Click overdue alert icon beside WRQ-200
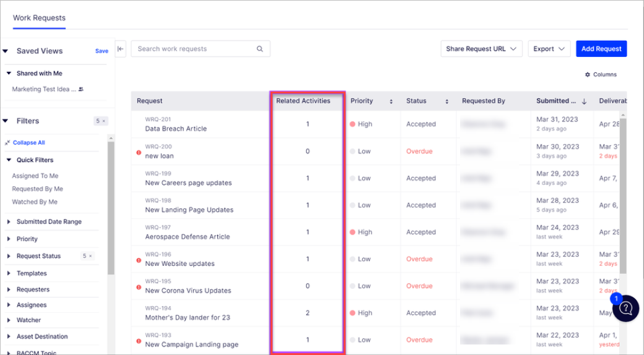Image resolution: width=644 pixels, height=355 pixels. (x=139, y=152)
